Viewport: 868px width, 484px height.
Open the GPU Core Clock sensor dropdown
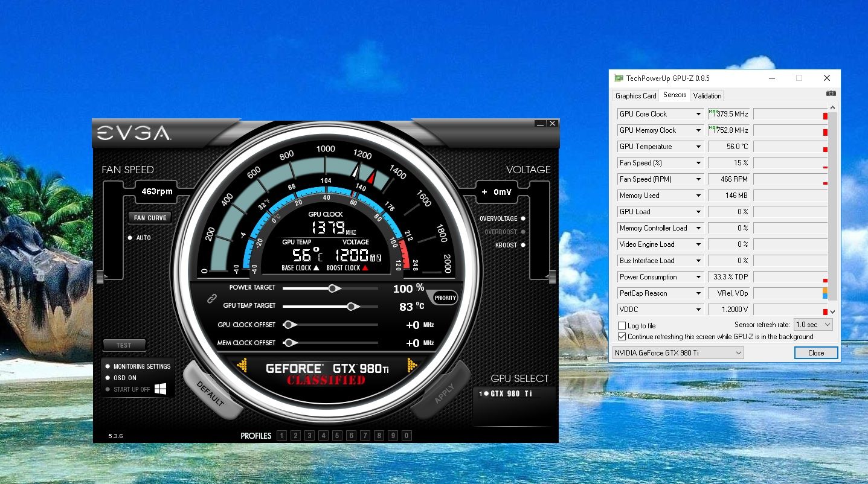click(661, 114)
